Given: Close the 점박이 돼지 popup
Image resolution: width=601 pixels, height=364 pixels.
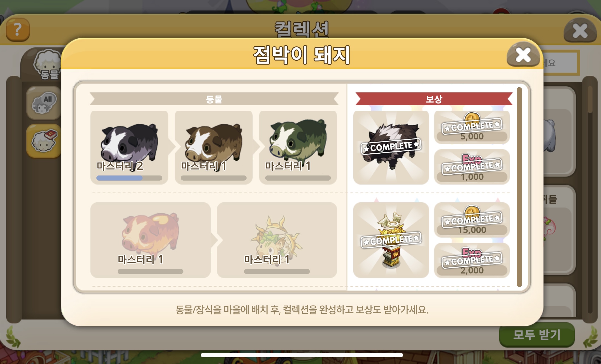Looking at the screenshot, I should pyautogui.click(x=523, y=54).
